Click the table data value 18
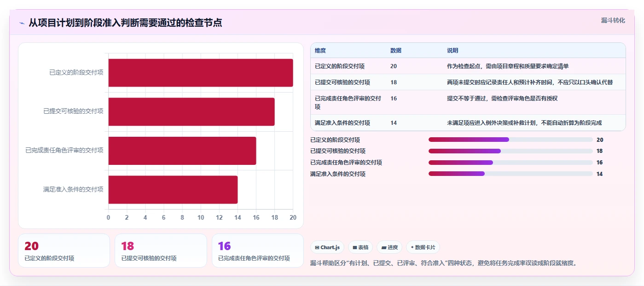644x286 pixels. click(394, 82)
